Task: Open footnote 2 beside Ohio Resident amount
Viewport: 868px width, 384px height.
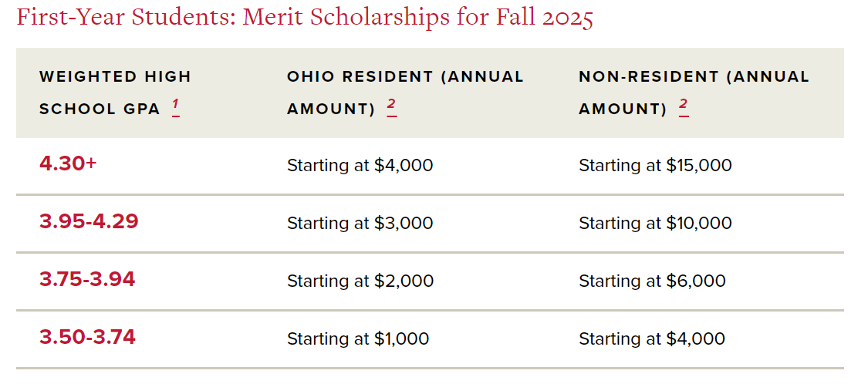Action: pyautogui.click(x=391, y=106)
